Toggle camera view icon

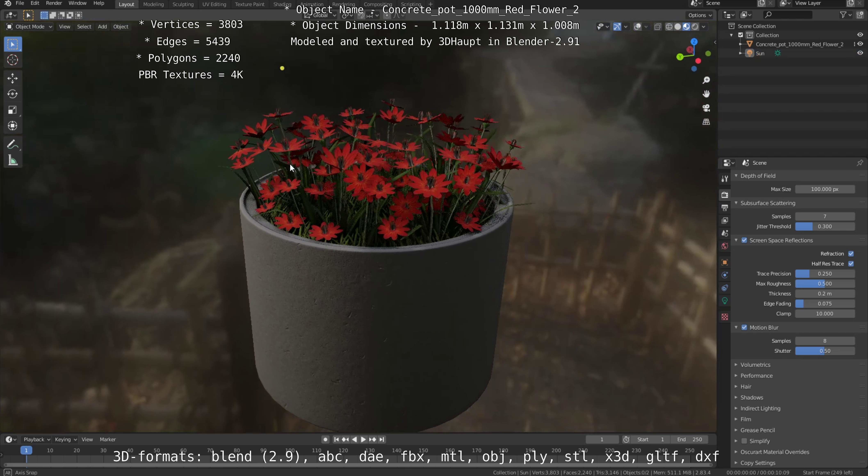(706, 108)
